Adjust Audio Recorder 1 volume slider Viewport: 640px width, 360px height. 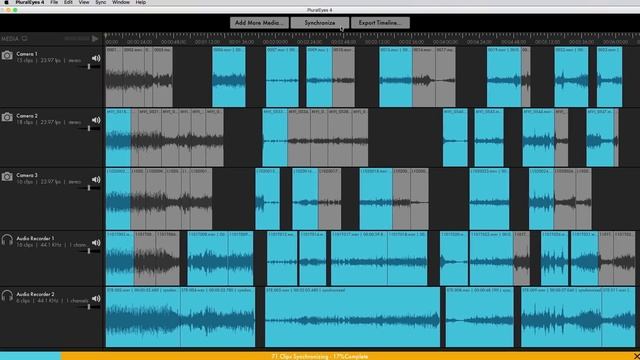tap(89, 251)
